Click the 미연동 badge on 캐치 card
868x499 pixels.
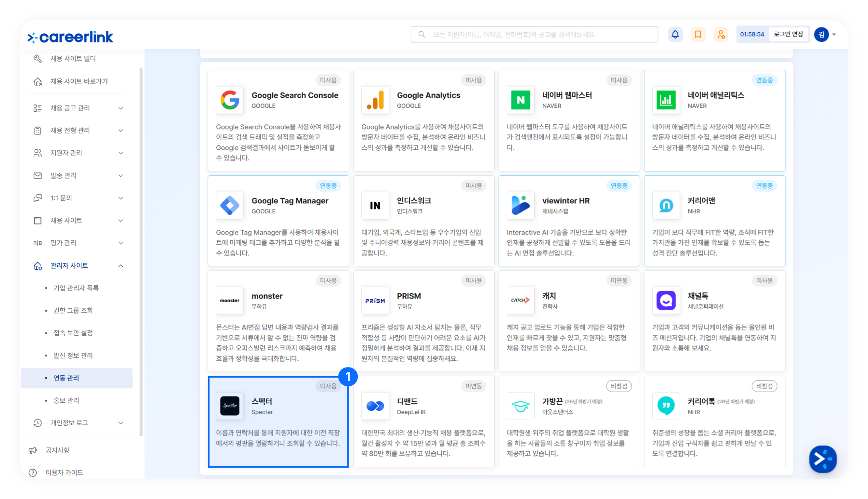pyautogui.click(x=619, y=281)
